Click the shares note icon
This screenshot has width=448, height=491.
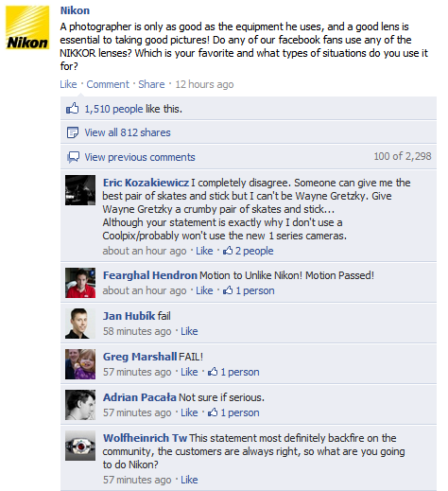tap(73, 132)
